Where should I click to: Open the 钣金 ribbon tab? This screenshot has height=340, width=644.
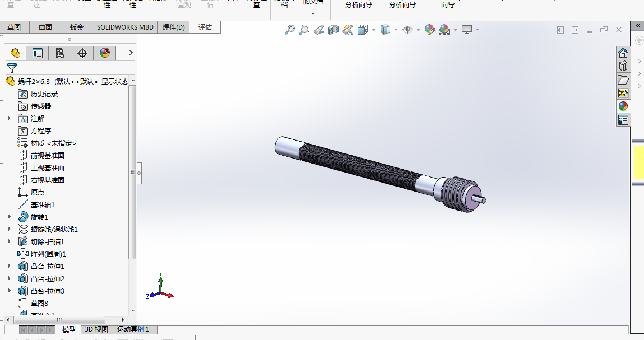tap(76, 27)
